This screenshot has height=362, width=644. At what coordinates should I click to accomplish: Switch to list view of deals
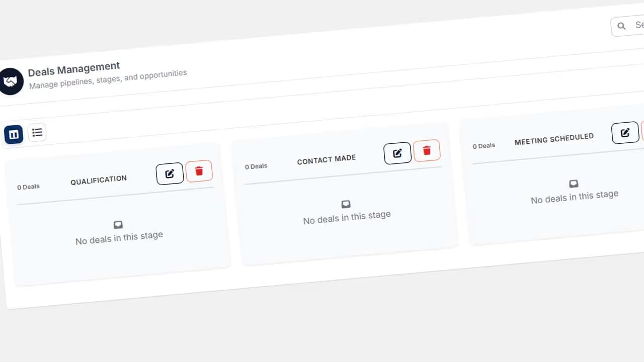coord(37,132)
